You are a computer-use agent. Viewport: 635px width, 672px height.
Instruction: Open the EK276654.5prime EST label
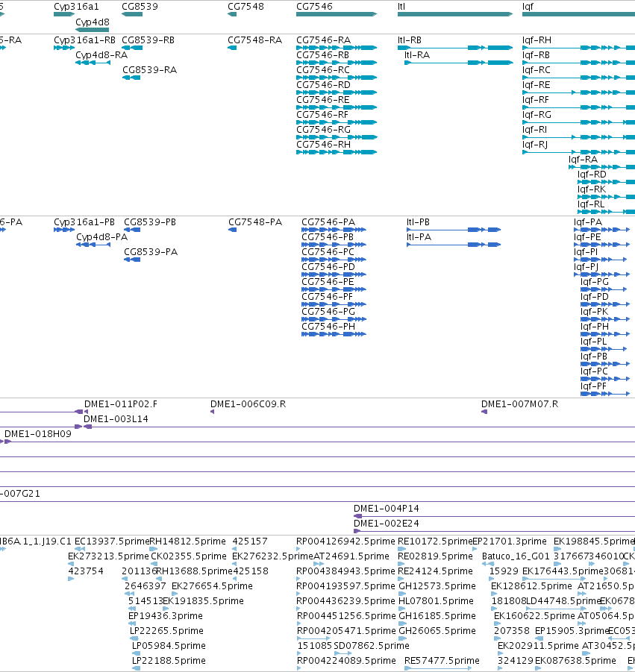(x=212, y=586)
